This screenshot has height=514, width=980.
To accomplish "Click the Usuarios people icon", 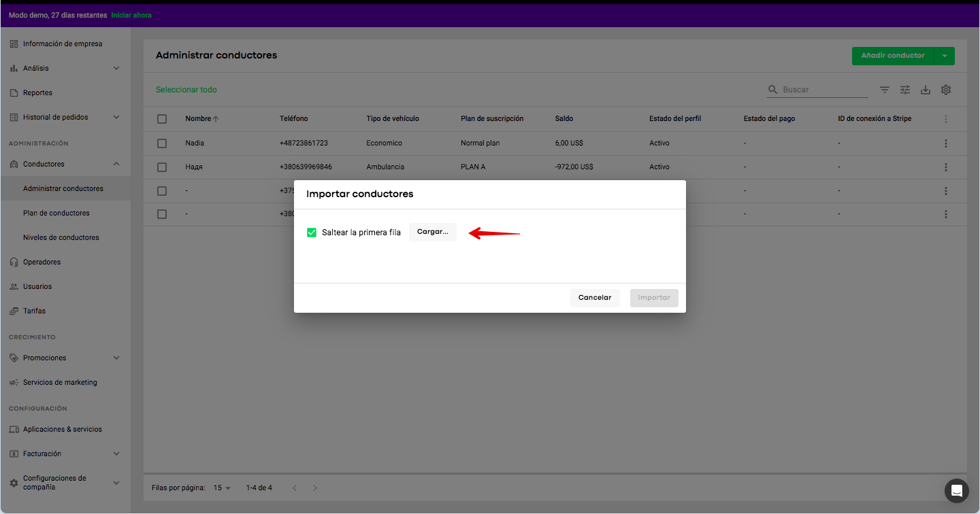I will 14,286.
